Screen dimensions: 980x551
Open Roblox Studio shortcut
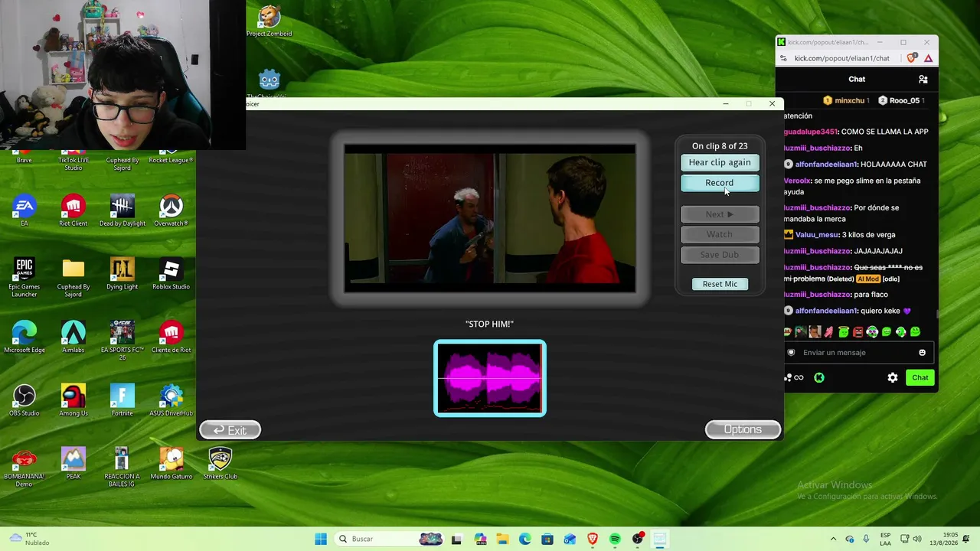coord(171,274)
